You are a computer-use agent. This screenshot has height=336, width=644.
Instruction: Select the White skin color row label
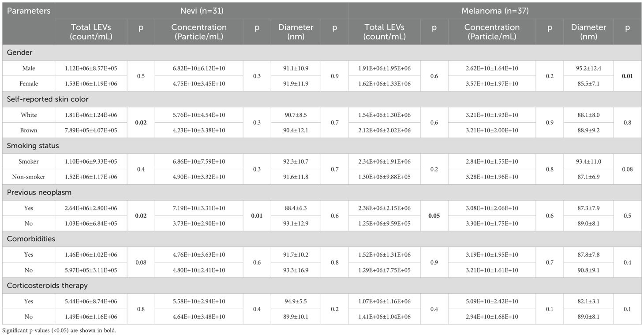[x=29, y=115]
